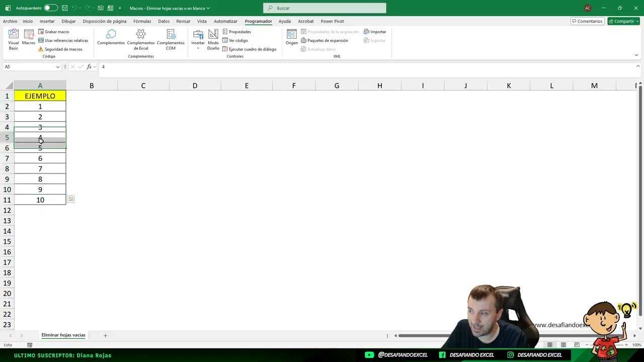Switch to Page Layout view in status bar

coord(563,345)
